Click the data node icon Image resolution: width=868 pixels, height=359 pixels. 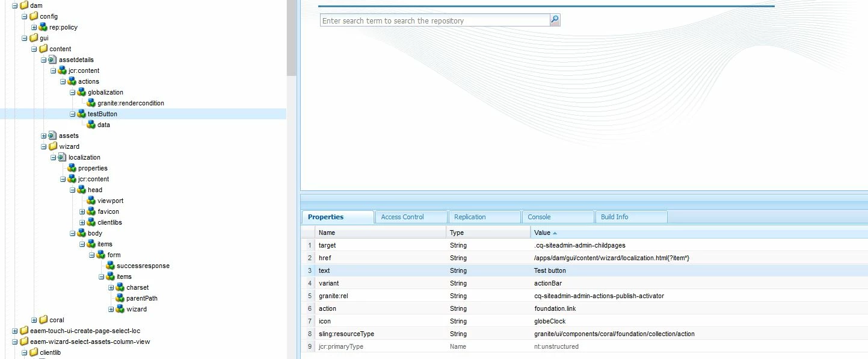[91, 125]
